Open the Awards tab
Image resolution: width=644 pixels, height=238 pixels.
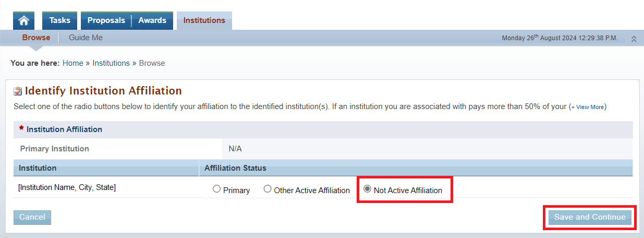[152, 20]
